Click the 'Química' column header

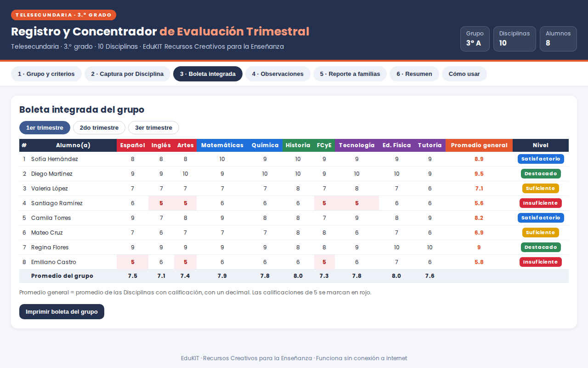265,145
